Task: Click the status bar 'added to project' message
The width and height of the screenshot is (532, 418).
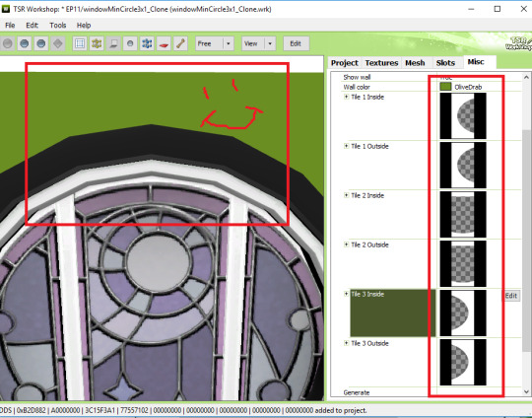Action: point(340,410)
